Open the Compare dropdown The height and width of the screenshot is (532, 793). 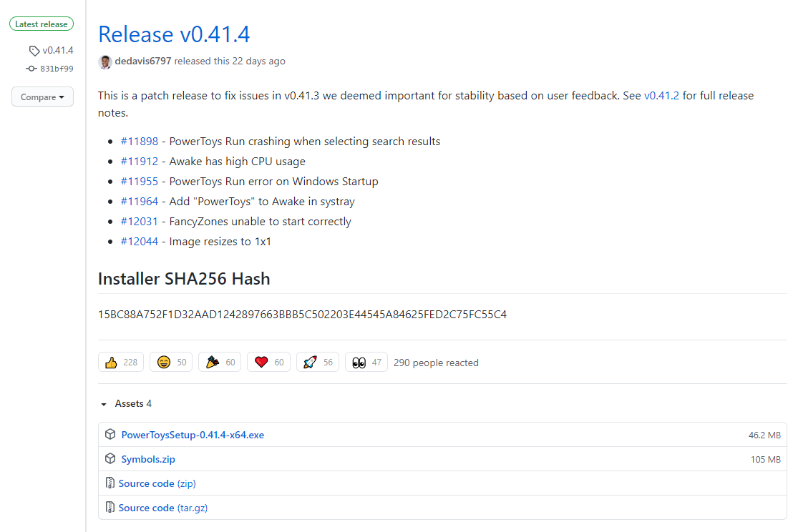click(x=42, y=97)
